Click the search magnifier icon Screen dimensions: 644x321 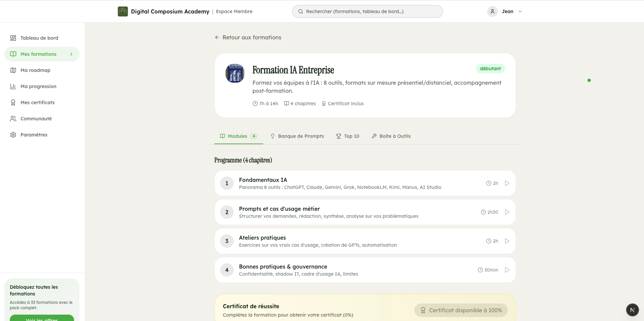(300, 11)
